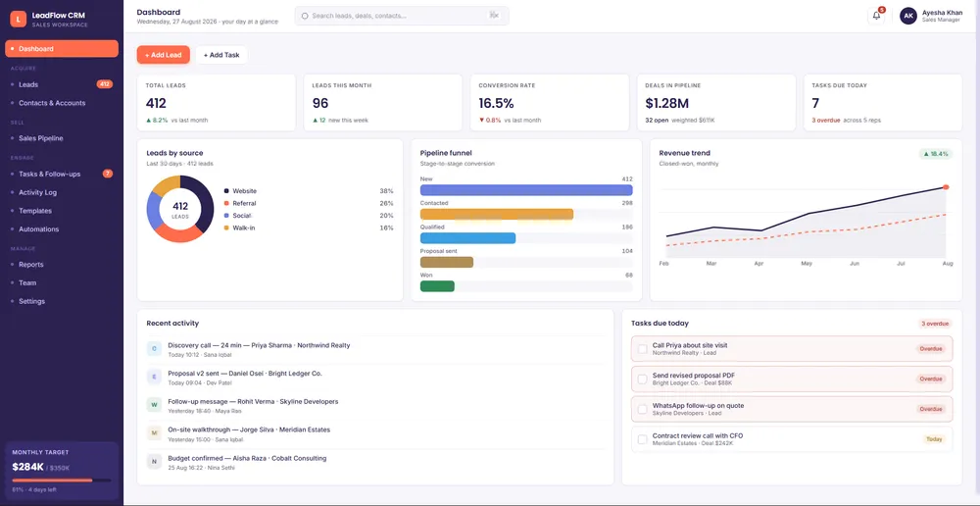Click the Walk-in legend color swatch
980x506 pixels.
tap(226, 228)
